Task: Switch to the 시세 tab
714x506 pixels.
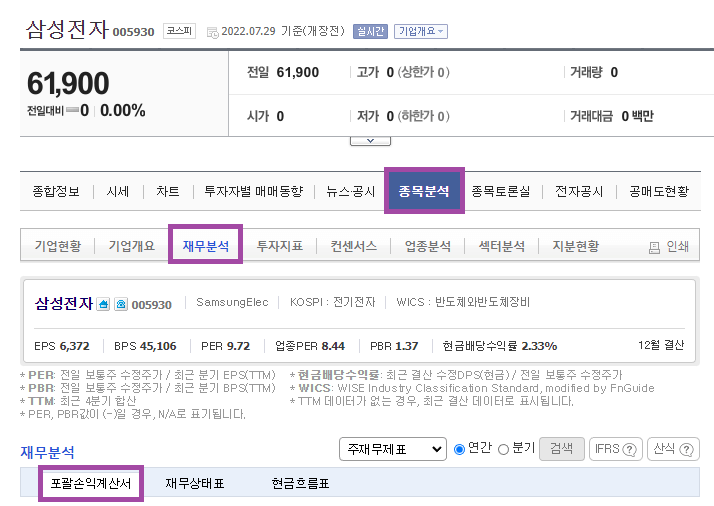Action: point(118,191)
